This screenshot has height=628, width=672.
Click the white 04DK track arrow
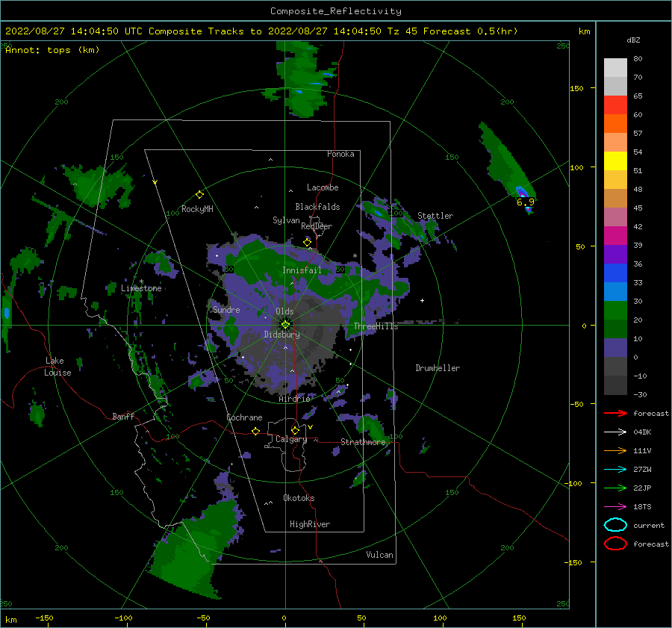point(615,432)
